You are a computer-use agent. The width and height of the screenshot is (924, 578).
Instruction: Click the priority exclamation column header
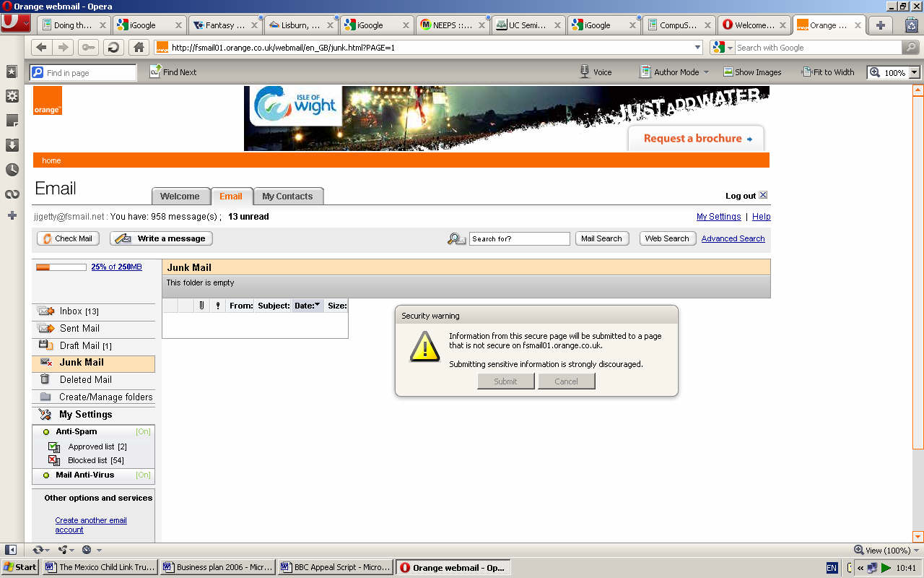click(x=218, y=306)
